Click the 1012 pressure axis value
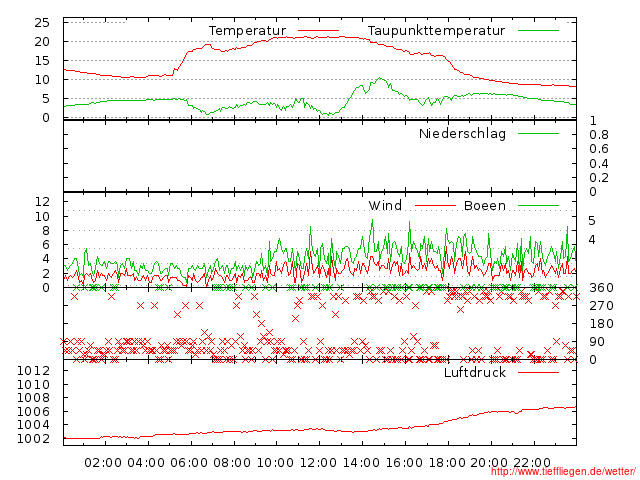640x480 pixels. click(x=33, y=371)
